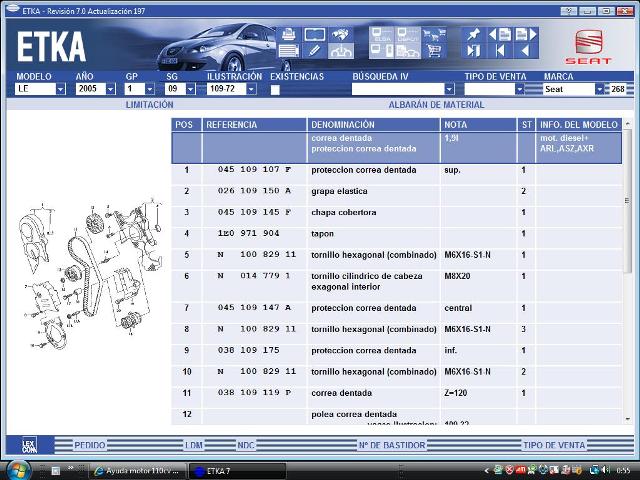This screenshot has height=480, width=640.
Task: Select the pencil edit icon
Action: tap(315, 51)
